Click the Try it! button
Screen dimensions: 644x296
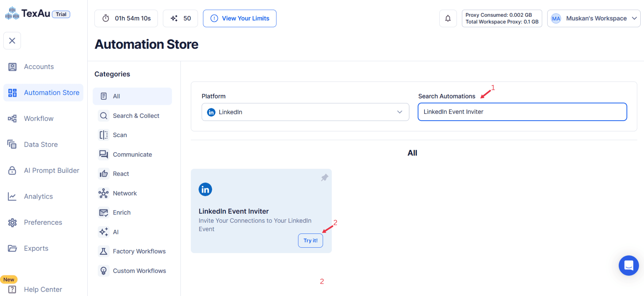[310, 240]
